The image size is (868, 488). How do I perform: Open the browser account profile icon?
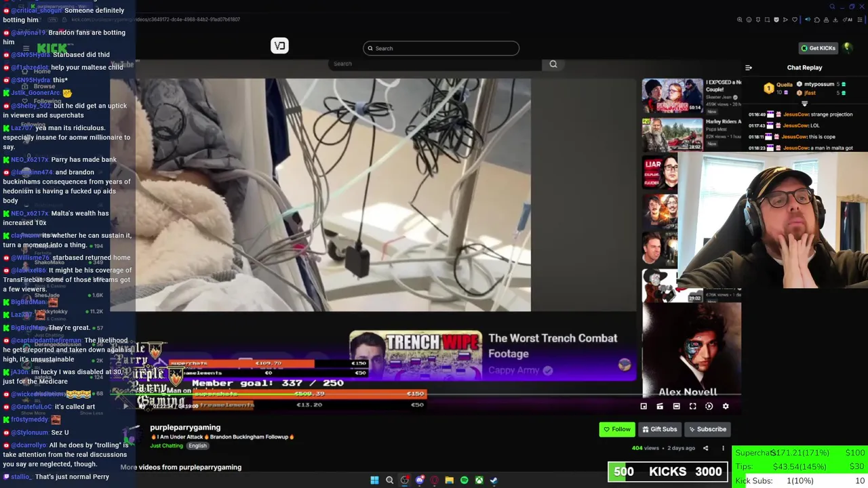826,20
